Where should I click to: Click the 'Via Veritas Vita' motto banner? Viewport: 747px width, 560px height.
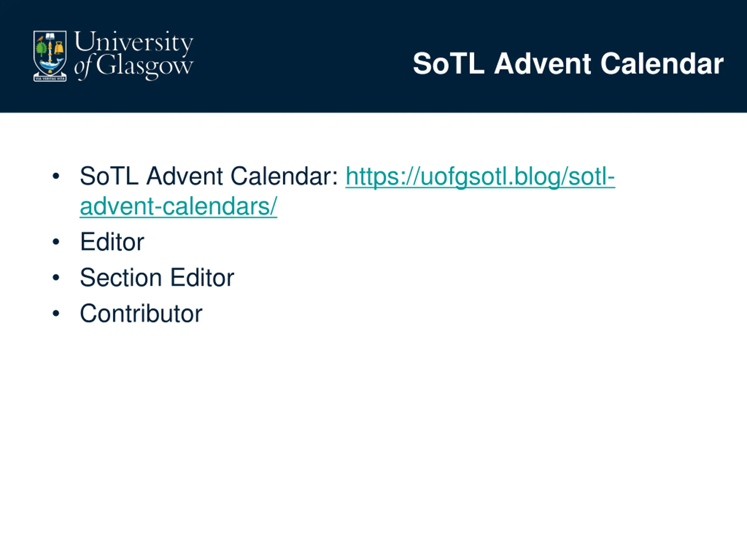pyautogui.click(x=50, y=79)
